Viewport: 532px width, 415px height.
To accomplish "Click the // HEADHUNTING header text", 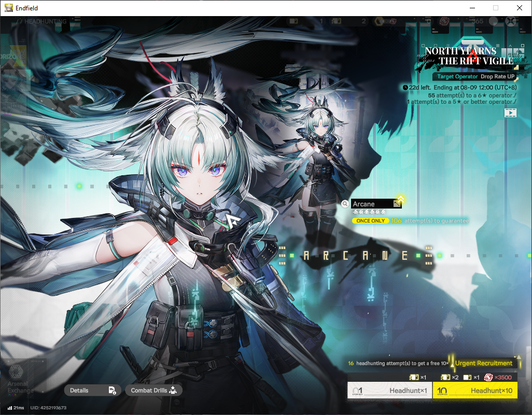I will coord(41,21).
